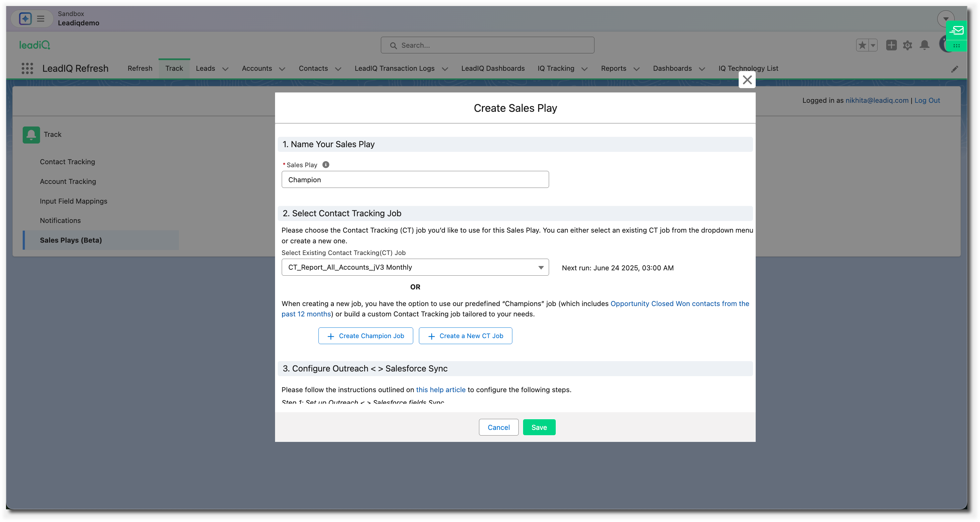Open the app launcher grid icon
The height and width of the screenshot is (522, 980).
tap(27, 68)
